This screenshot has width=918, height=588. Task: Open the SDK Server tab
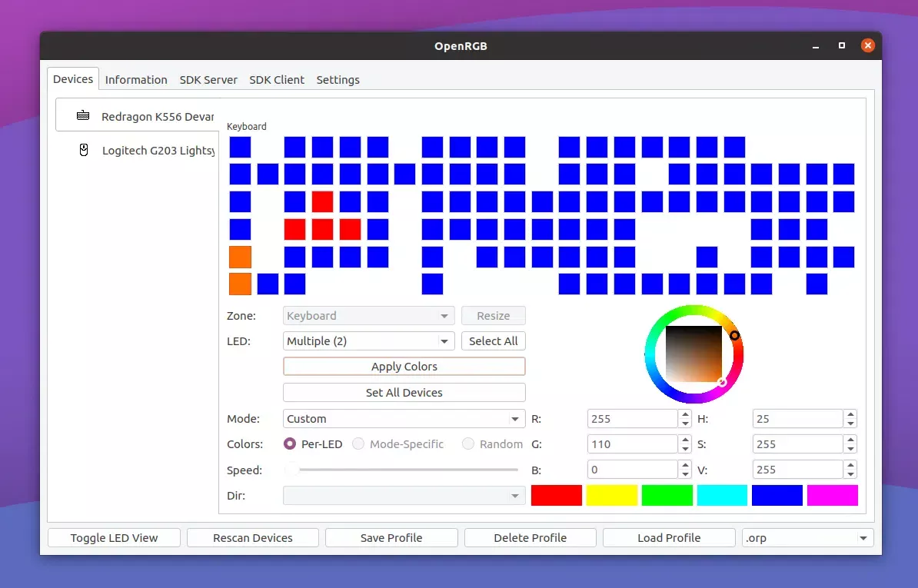point(208,79)
